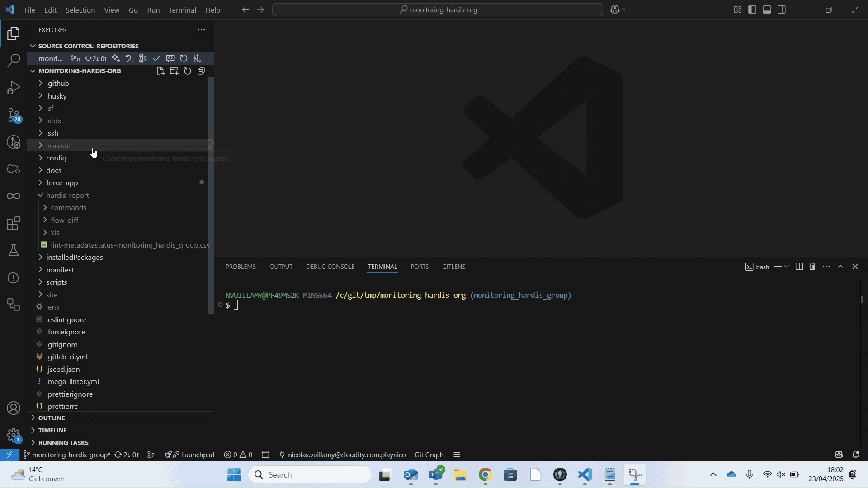
Task: Expand the OUTLINE section
Action: (121, 418)
